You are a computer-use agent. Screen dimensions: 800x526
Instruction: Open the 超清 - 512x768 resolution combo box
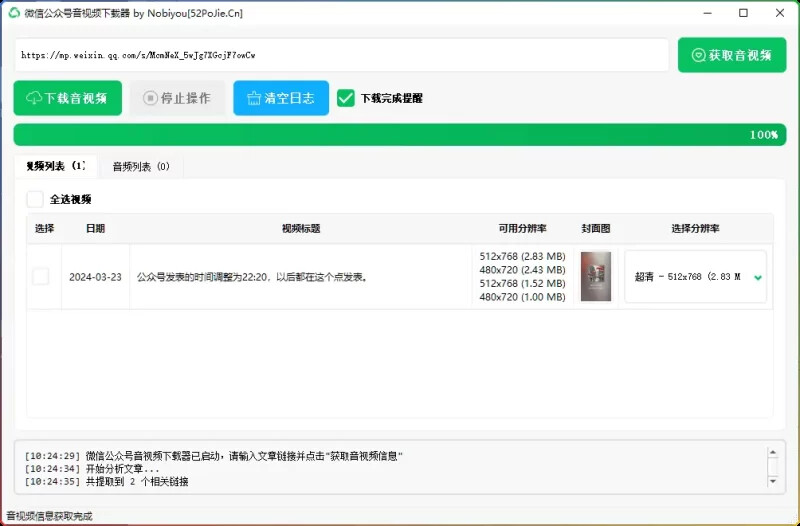pos(690,276)
